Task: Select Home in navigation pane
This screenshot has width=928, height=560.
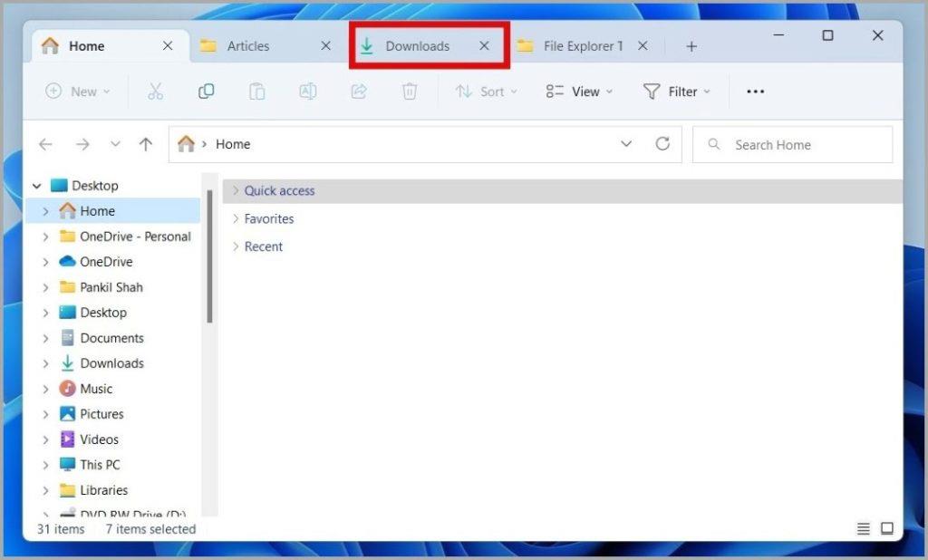Action: tap(113, 211)
